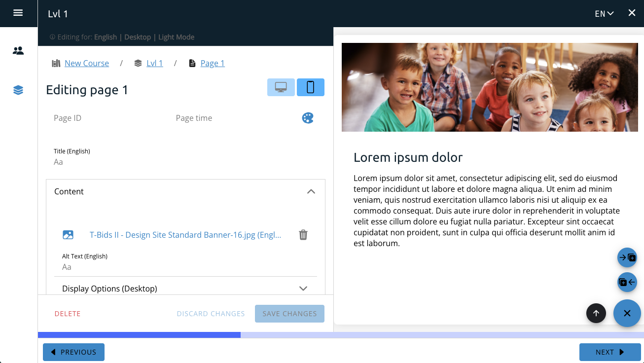644x363 pixels.
Task: Select the layers icon in the sidebar
Action: (x=18, y=90)
